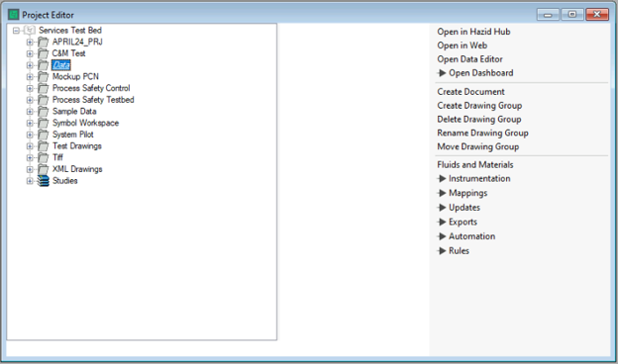Screen dimensions: 618x364
Task: Click the Studies database stack icon
Action: pyautogui.click(x=44, y=181)
